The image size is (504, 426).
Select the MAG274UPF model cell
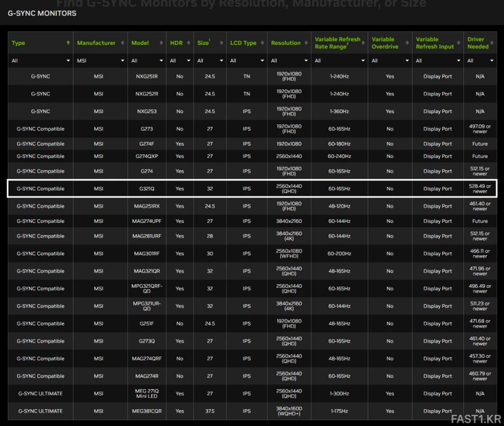pos(147,221)
